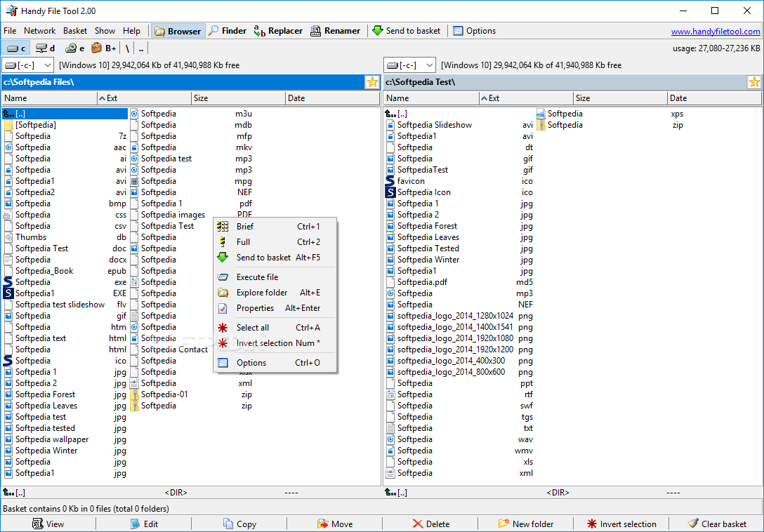Choose Brief view in context menu
This screenshot has width=764, height=532.
tap(275, 227)
